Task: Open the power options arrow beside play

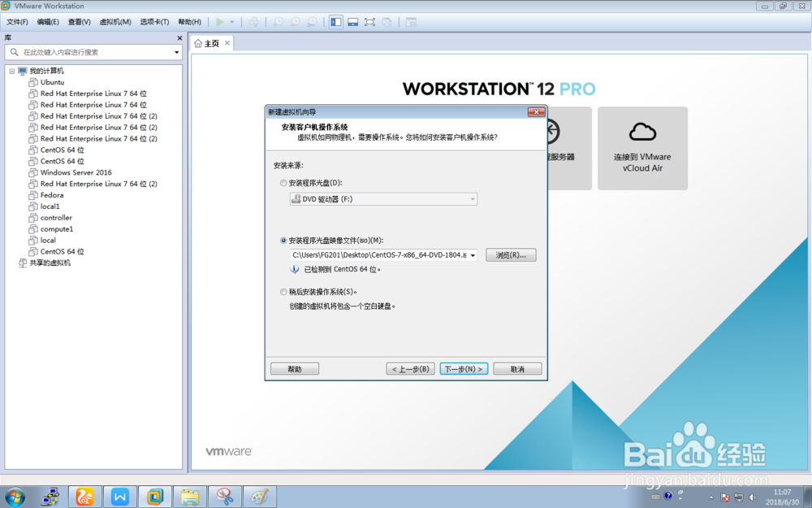Action: point(232,22)
